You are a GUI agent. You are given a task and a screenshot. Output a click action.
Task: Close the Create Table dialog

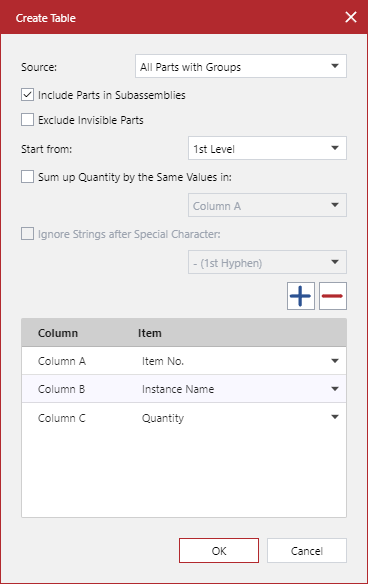(350, 17)
